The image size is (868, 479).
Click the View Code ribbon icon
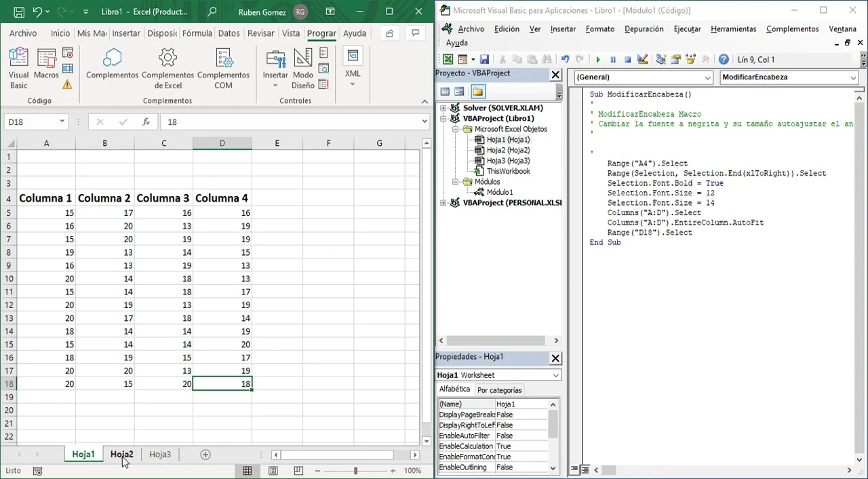click(x=323, y=69)
